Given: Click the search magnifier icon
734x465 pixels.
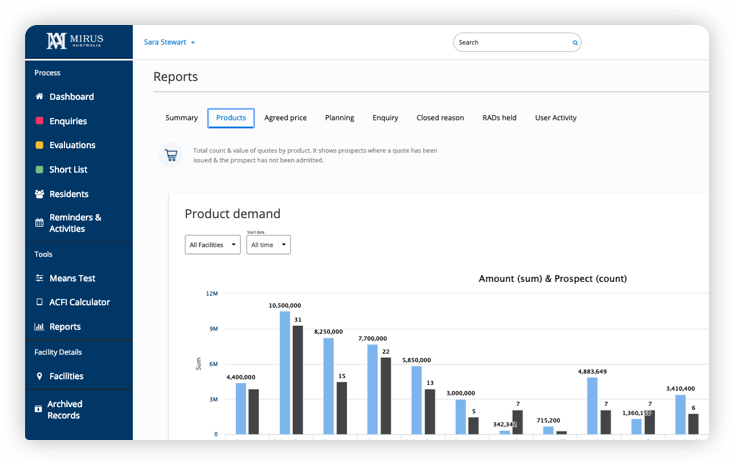Looking at the screenshot, I should 575,43.
